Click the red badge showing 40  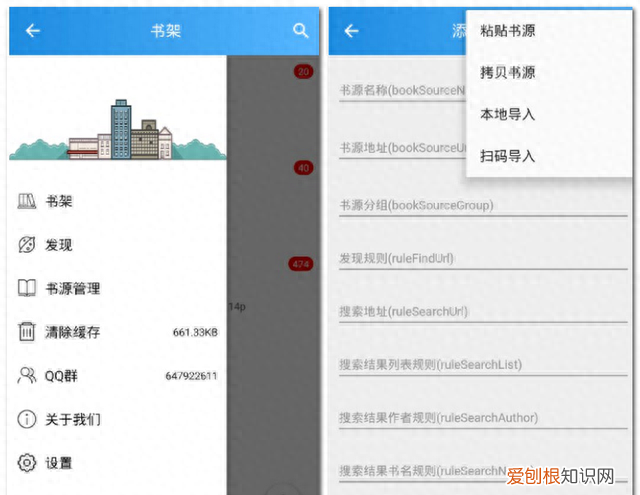pyautogui.click(x=303, y=168)
